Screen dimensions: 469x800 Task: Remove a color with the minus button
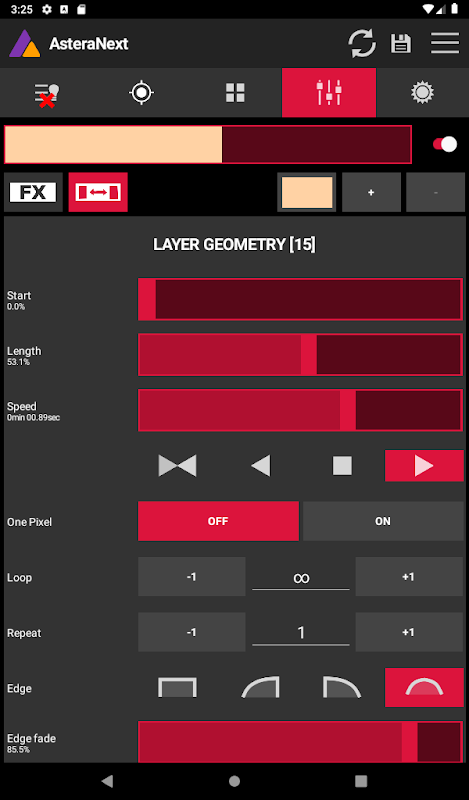click(x=435, y=192)
